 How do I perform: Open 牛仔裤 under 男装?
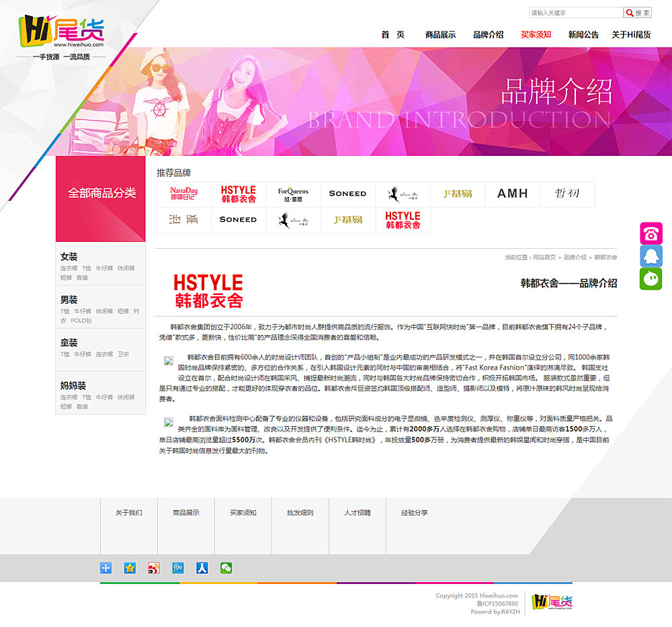point(82,311)
